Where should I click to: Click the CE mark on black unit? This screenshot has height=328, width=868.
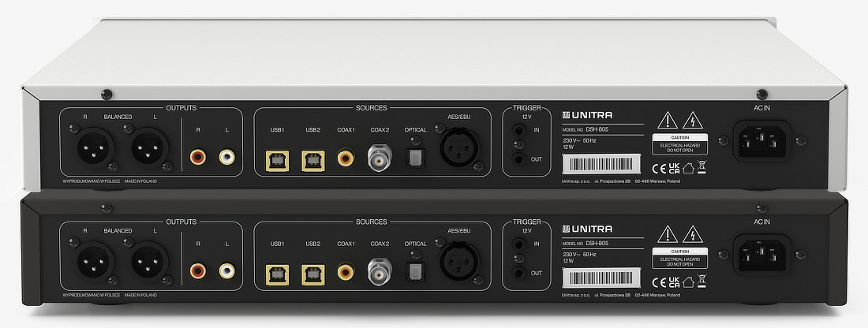coord(660,282)
